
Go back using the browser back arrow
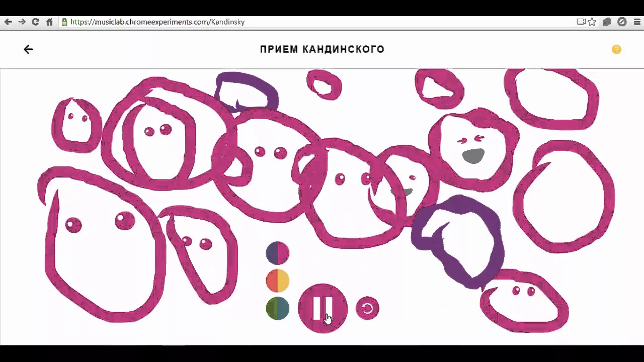click(x=8, y=22)
